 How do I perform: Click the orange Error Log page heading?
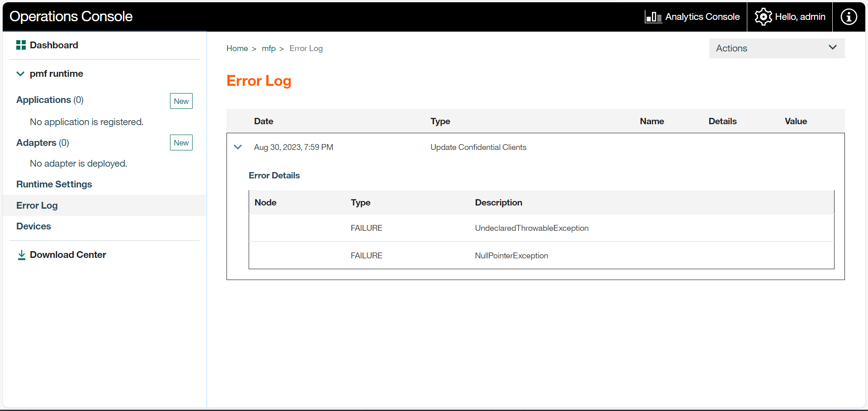click(259, 81)
